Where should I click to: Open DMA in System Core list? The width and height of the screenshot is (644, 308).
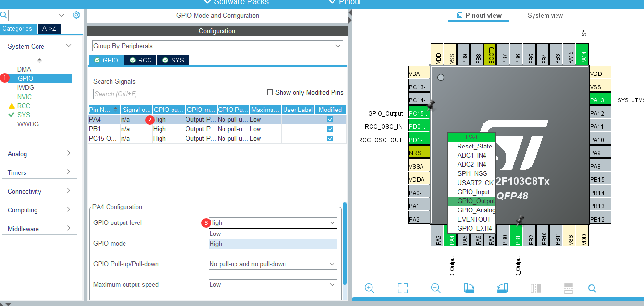pyautogui.click(x=24, y=69)
